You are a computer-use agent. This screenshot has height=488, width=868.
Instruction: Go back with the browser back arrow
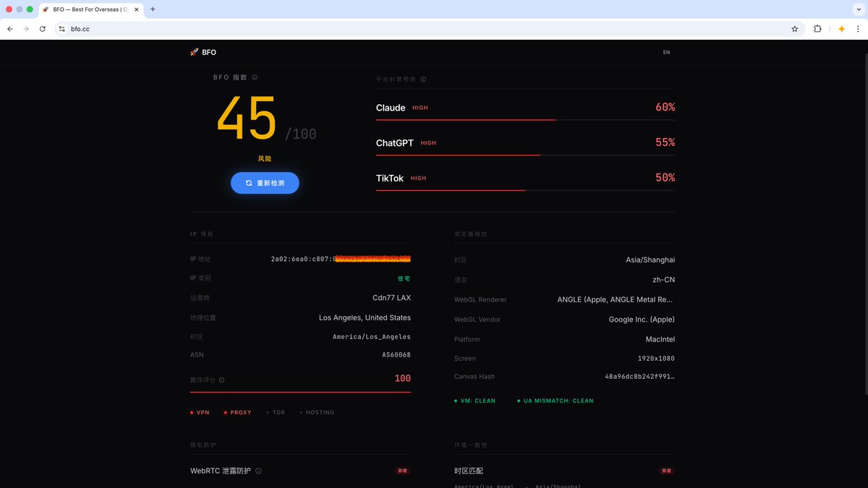pos(9,29)
